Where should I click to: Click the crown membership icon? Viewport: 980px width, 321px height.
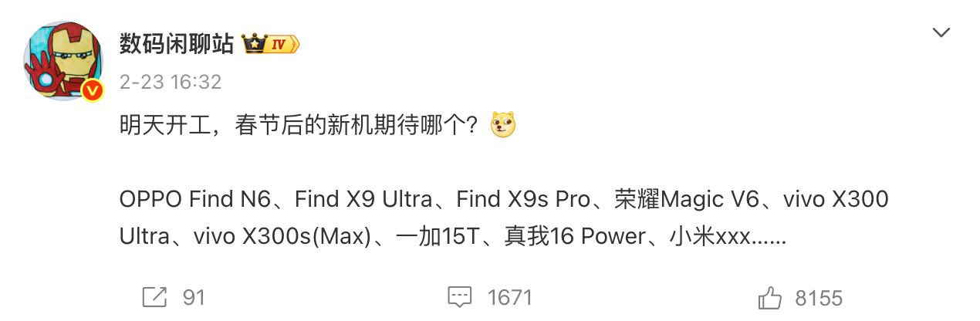pyautogui.click(x=254, y=44)
